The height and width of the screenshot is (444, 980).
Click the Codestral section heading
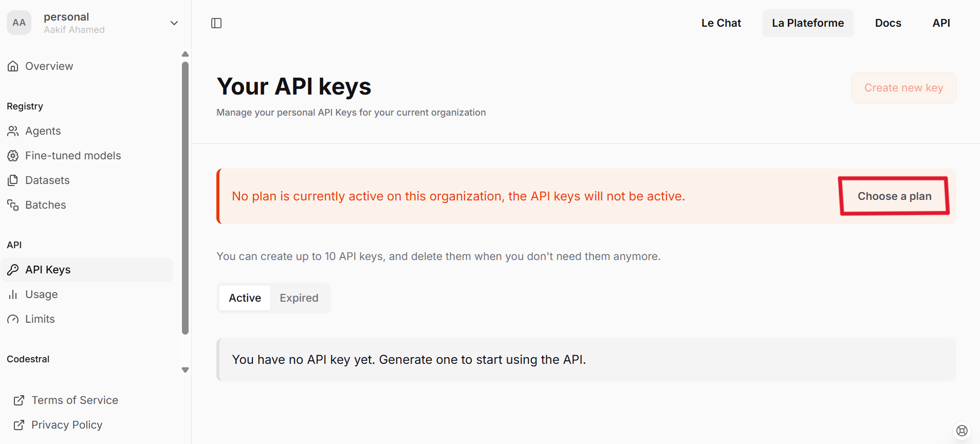tap(28, 359)
